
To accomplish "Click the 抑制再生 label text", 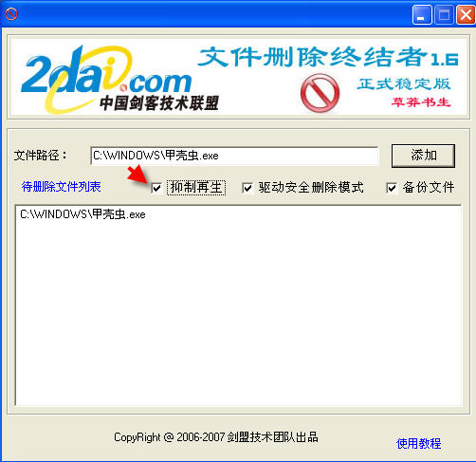I will pyautogui.click(x=196, y=187).
